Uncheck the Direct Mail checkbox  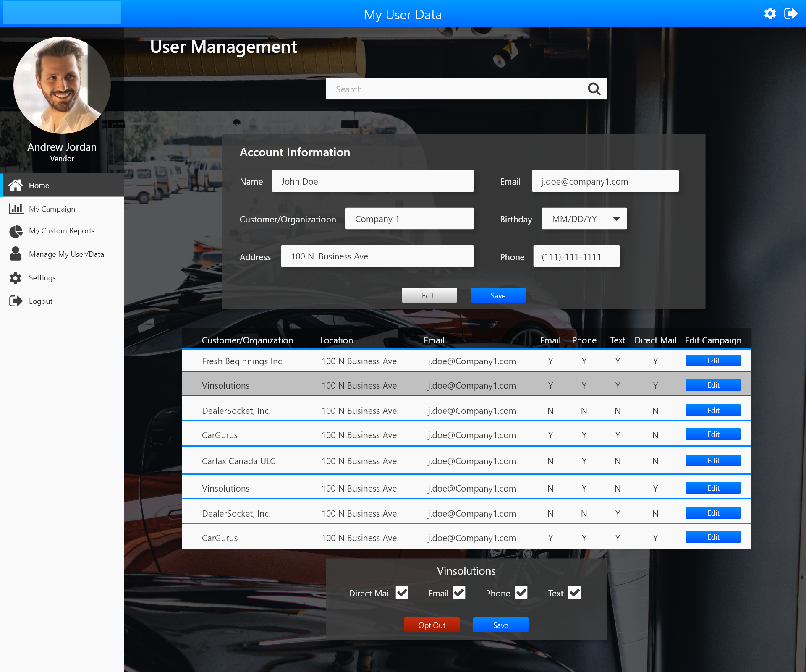pos(402,593)
